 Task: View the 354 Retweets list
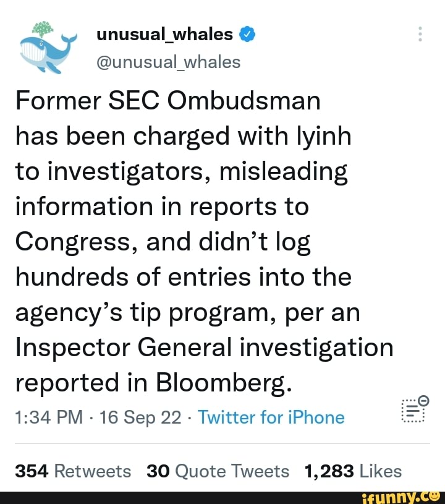coord(73,471)
